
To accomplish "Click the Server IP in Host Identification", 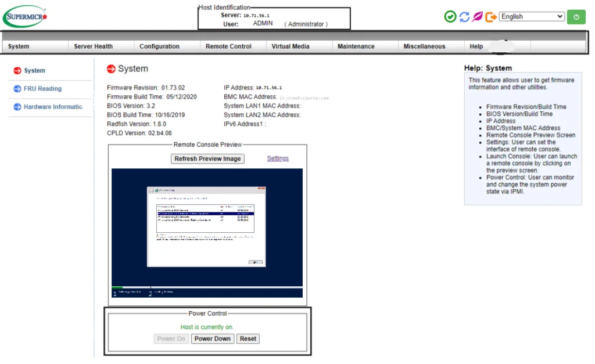I will click(256, 16).
